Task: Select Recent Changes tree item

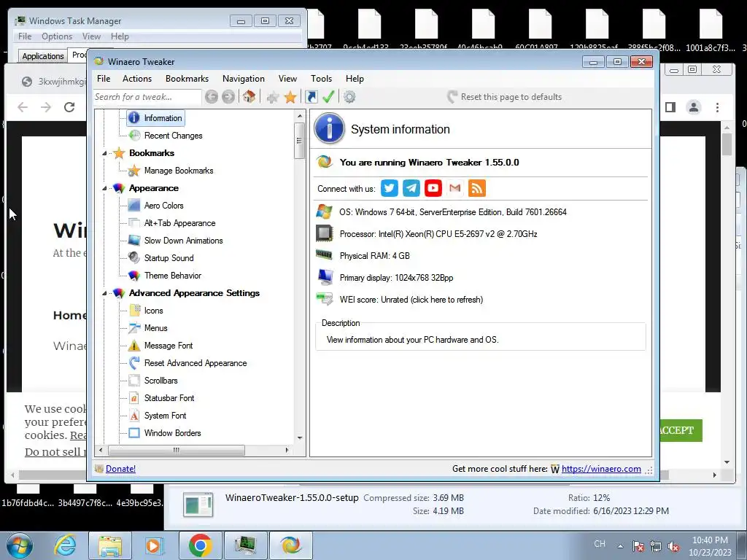Action: point(173,136)
